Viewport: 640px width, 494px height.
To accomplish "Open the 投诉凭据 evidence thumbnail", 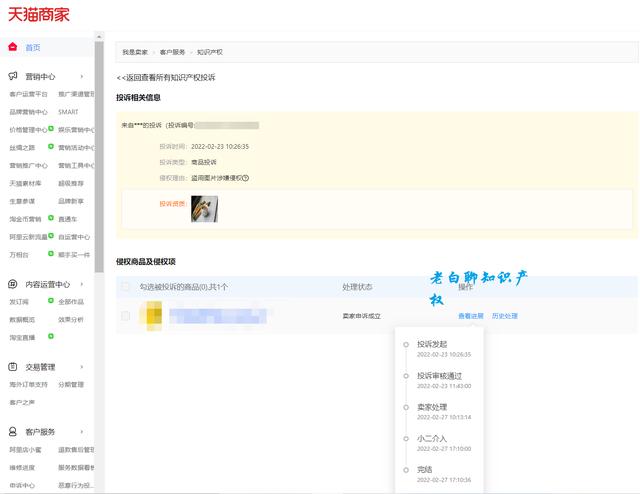I will tap(204, 207).
